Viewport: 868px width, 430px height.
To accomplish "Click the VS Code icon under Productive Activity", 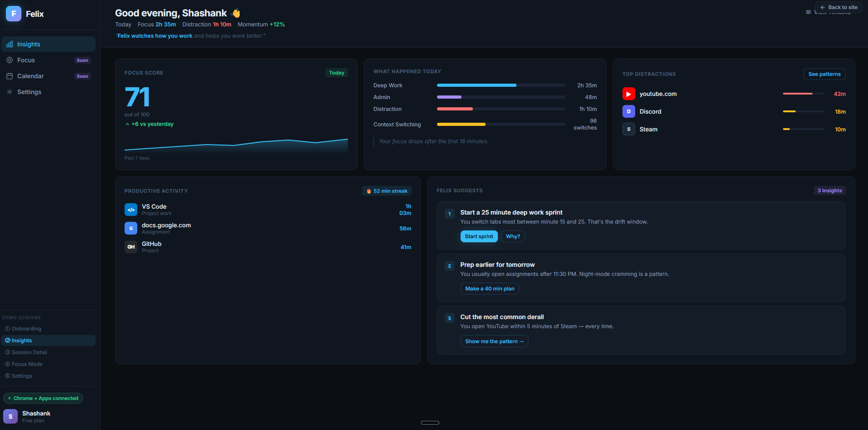I will (131, 210).
